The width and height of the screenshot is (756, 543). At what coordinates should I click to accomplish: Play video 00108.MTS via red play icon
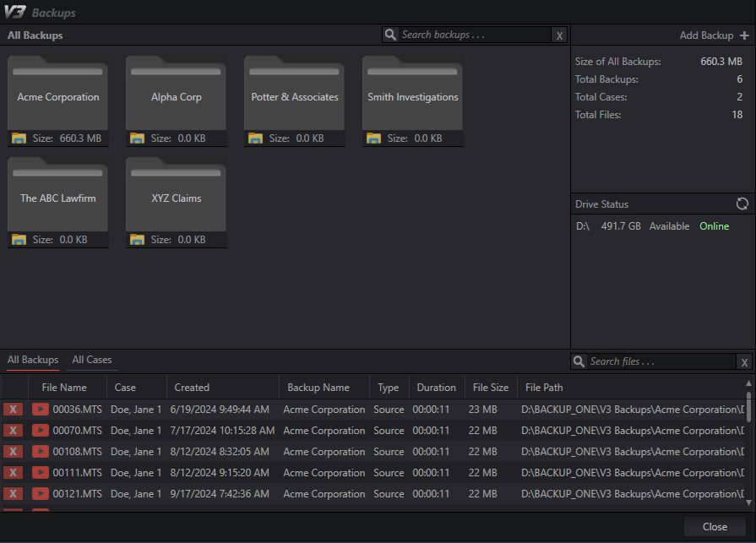click(41, 452)
